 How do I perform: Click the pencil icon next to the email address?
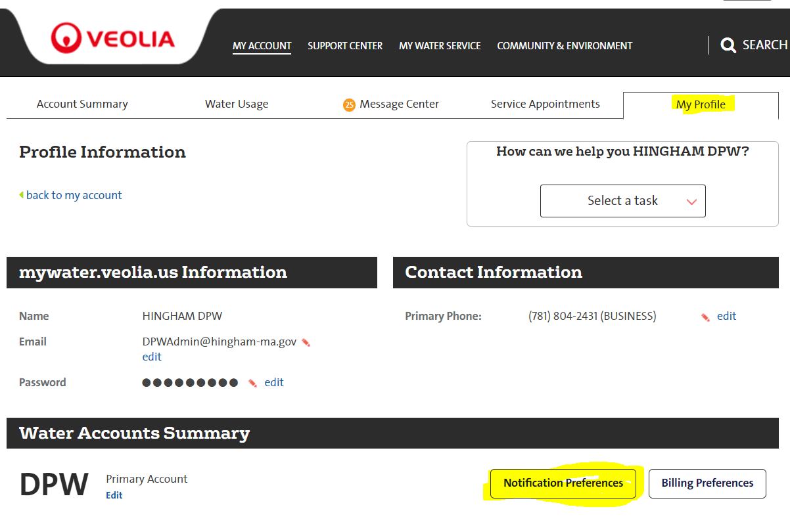coord(306,342)
